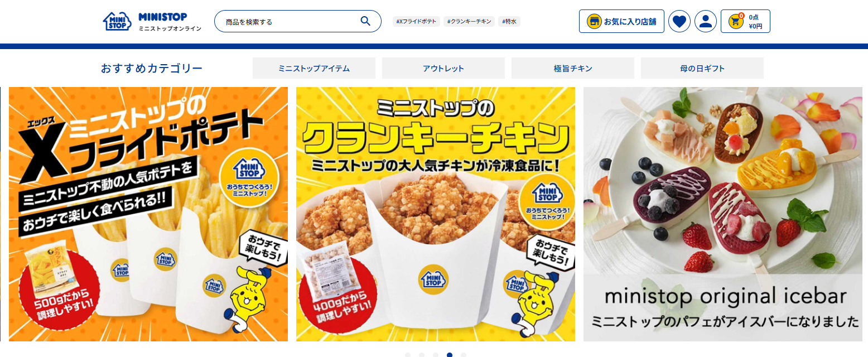The height and width of the screenshot is (357, 868).
Task: Click the #特水 hashtag
Action: 509,21
